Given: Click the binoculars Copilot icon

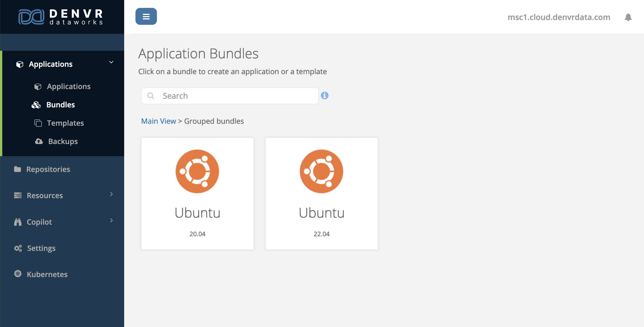Looking at the screenshot, I should tap(18, 222).
